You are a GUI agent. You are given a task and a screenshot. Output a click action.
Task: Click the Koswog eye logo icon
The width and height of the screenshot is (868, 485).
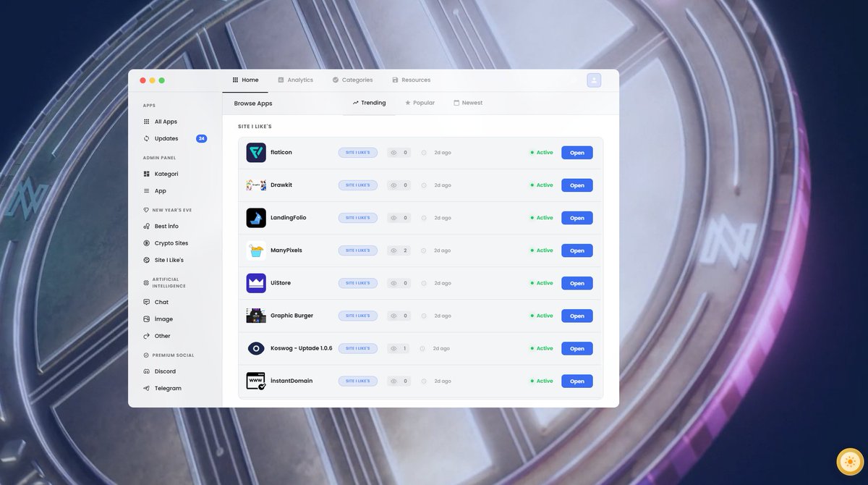pos(255,348)
